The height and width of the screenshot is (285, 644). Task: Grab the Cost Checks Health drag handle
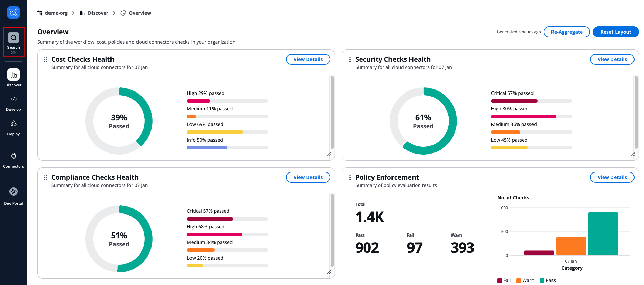[x=46, y=60]
